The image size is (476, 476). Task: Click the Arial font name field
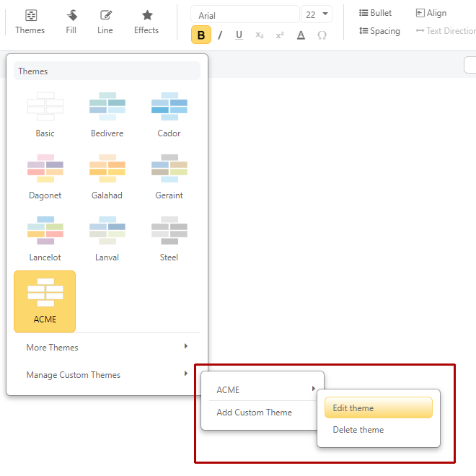[x=244, y=15]
